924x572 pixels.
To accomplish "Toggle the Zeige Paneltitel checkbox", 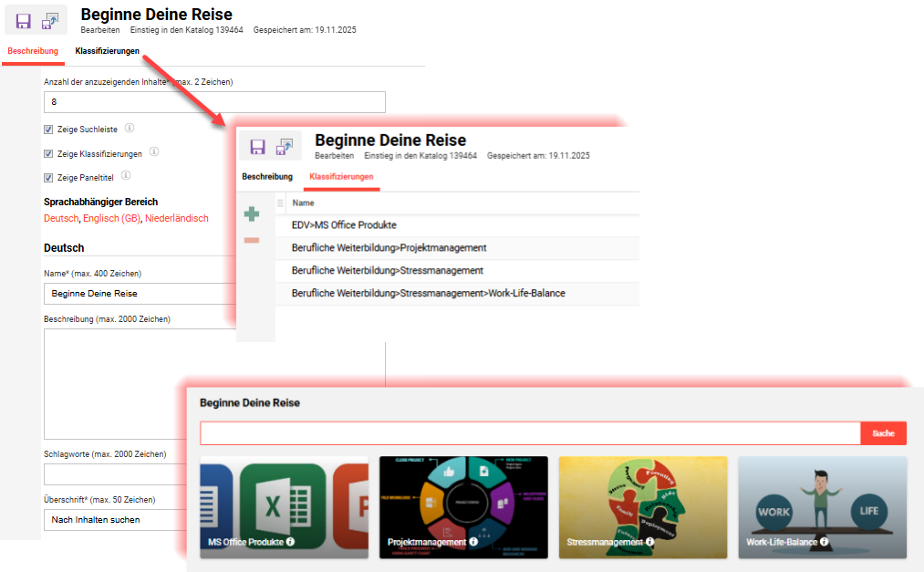I will (x=48, y=177).
